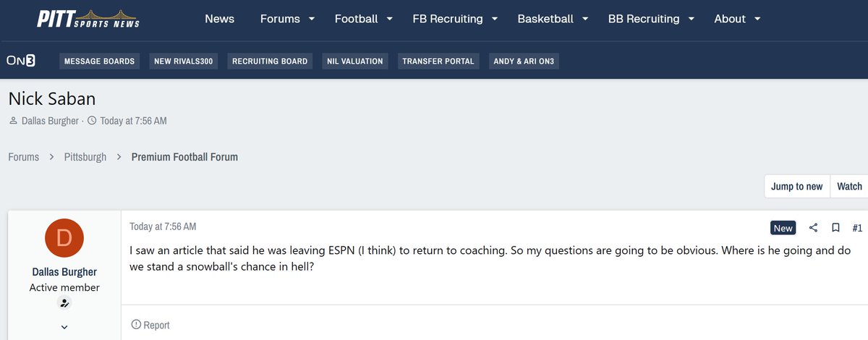Screen dimensions: 868x340
Task: Expand the FB Recruiting dropdown arrow
Action: (x=494, y=20)
